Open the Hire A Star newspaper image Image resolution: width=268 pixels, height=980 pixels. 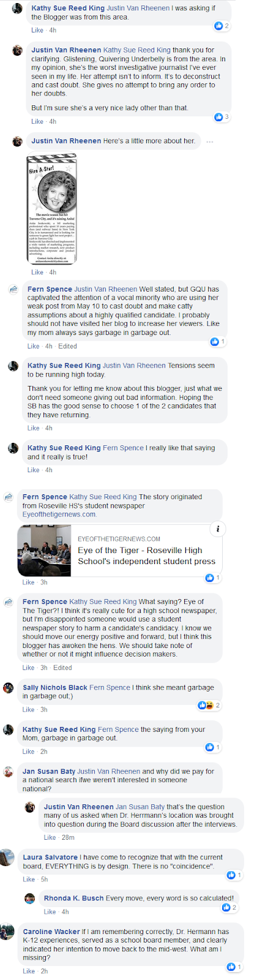pos(51,209)
